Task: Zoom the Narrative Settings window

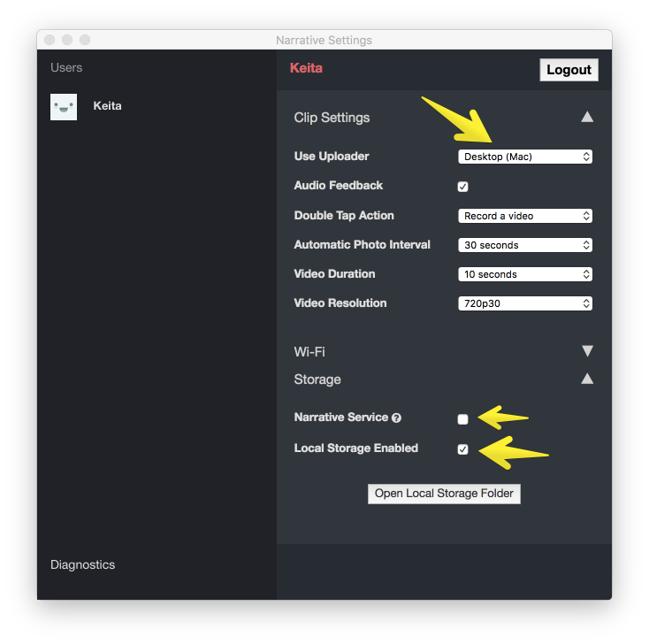Action: pos(85,40)
